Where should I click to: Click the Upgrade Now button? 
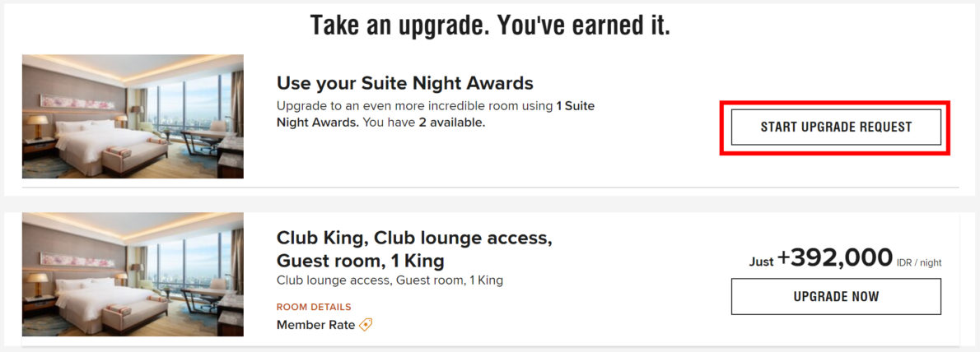(x=836, y=296)
